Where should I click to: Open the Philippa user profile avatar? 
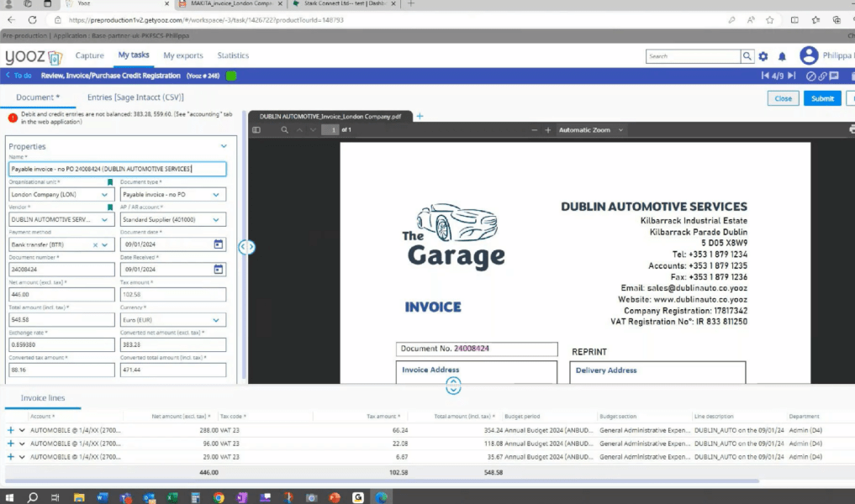[x=809, y=55]
